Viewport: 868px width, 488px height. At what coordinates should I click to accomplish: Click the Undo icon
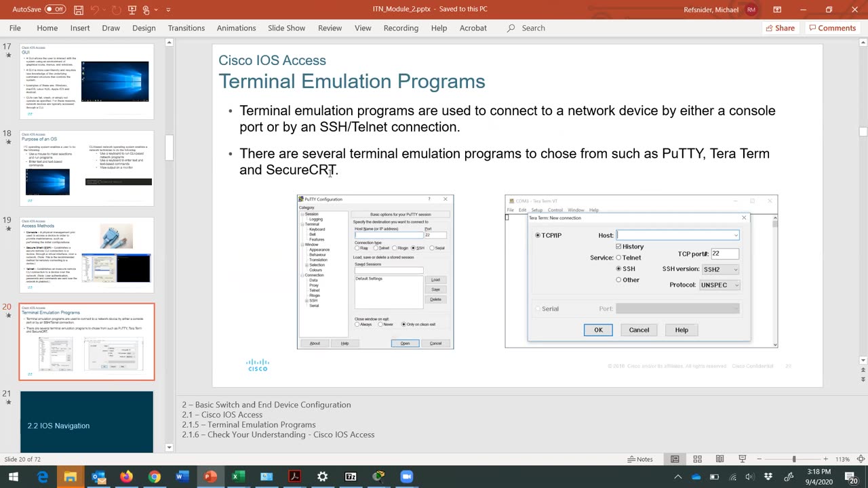(x=95, y=9)
